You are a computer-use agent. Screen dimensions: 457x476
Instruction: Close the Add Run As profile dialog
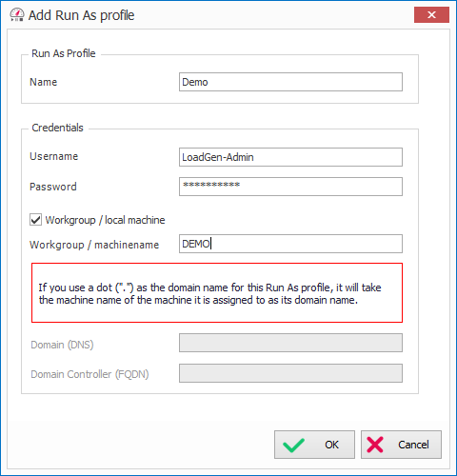pyautogui.click(x=431, y=14)
